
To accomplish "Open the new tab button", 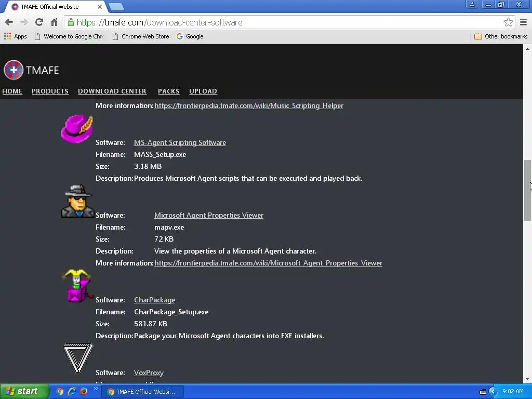I will [116, 7].
